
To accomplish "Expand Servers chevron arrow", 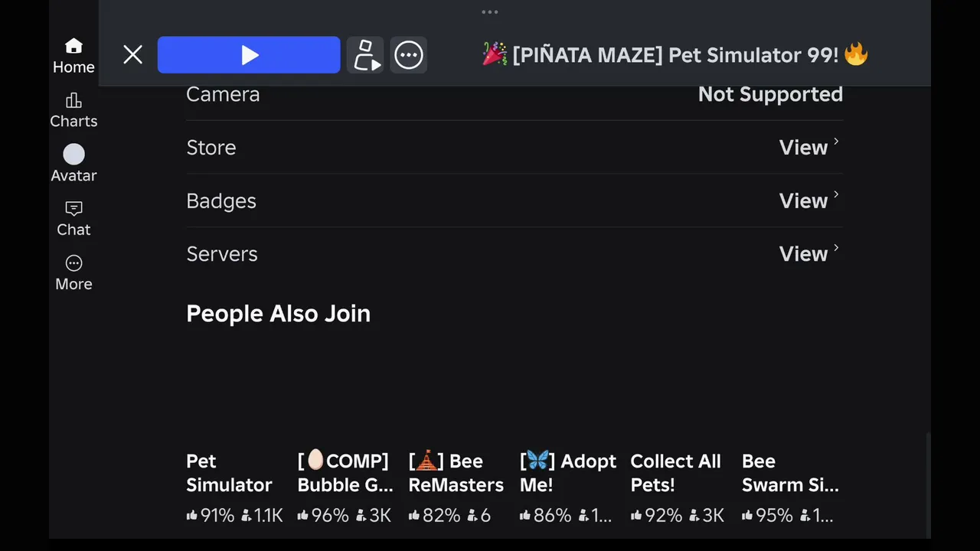I will pos(836,248).
